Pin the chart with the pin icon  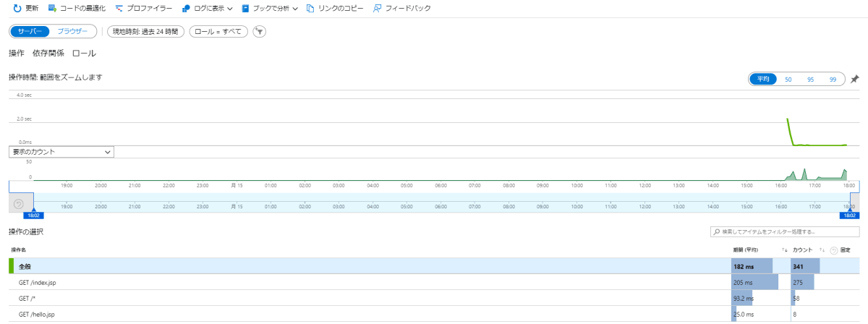(x=855, y=80)
